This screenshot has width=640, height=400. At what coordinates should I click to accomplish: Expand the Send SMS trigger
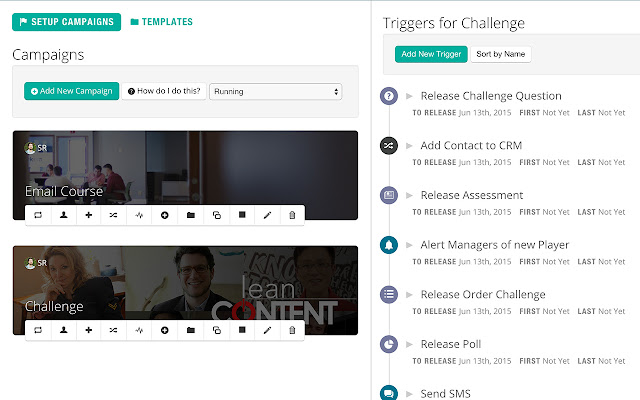pos(409,394)
